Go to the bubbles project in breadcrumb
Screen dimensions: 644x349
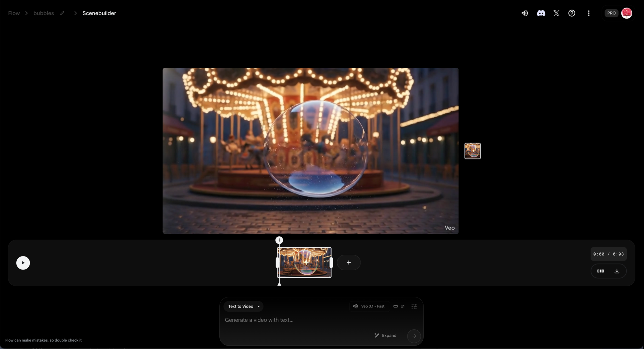click(x=44, y=13)
